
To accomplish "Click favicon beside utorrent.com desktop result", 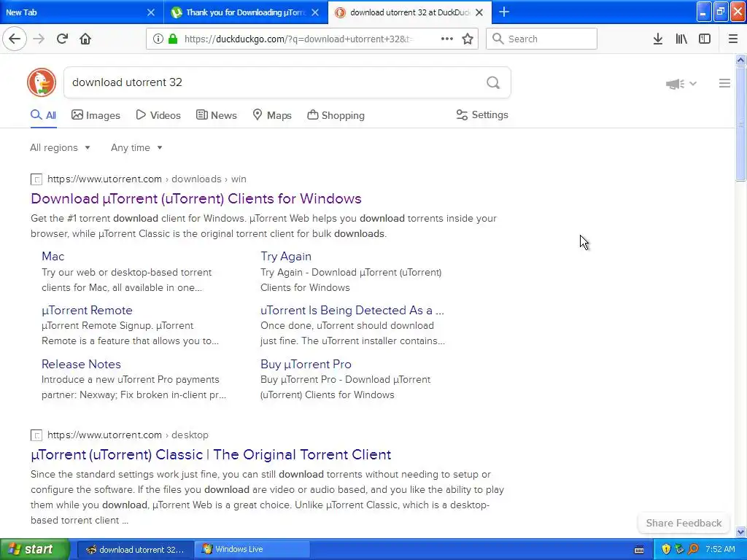I will 36,435.
